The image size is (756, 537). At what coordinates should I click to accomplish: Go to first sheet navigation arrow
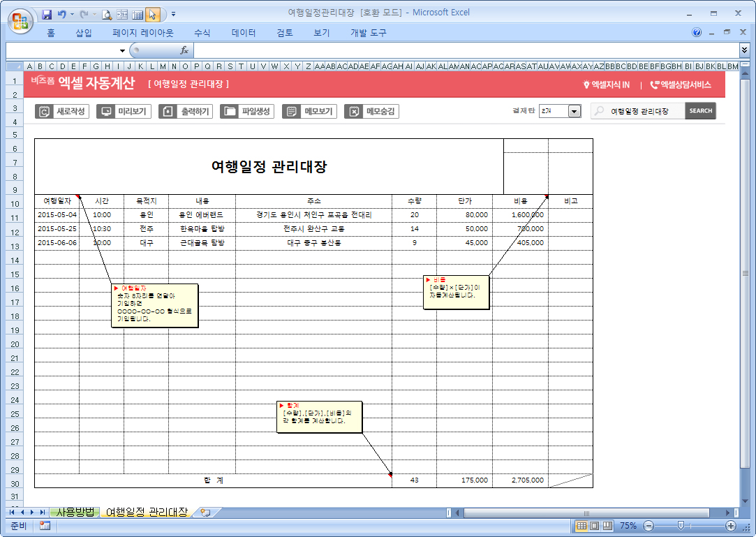click(x=12, y=513)
